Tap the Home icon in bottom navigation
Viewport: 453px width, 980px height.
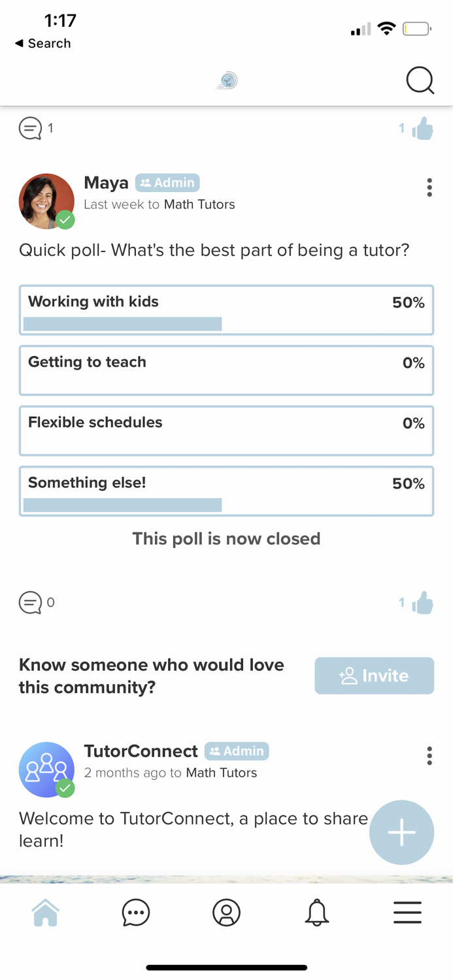point(45,912)
